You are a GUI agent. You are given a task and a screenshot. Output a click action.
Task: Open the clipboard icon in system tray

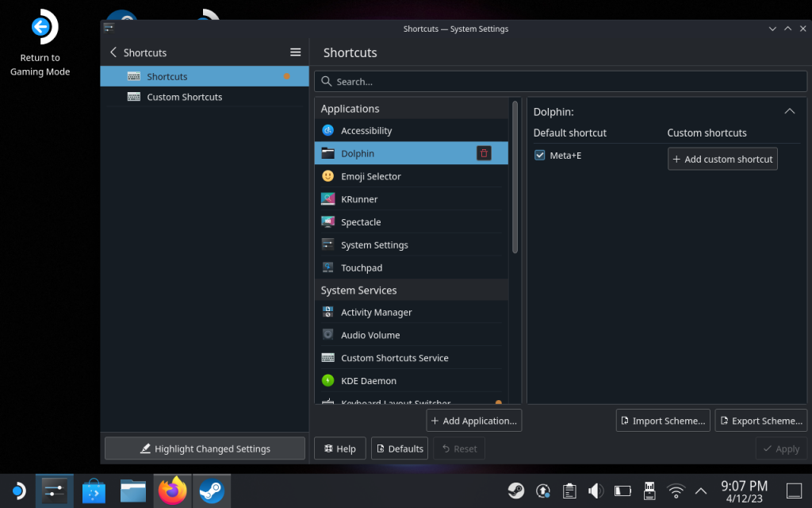[x=569, y=491]
